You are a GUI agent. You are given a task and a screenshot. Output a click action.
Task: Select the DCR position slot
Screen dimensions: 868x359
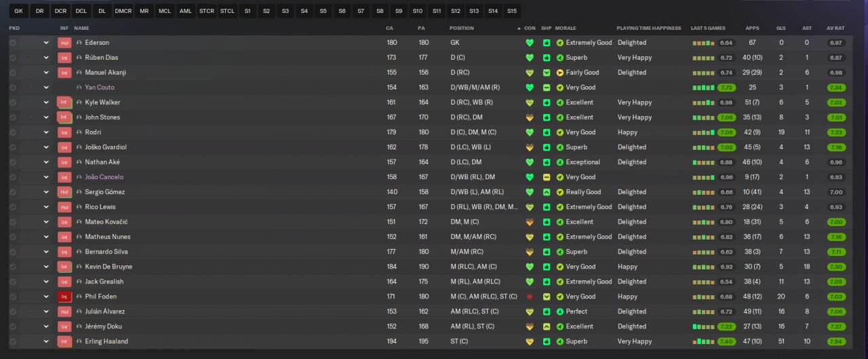tap(60, 12)
